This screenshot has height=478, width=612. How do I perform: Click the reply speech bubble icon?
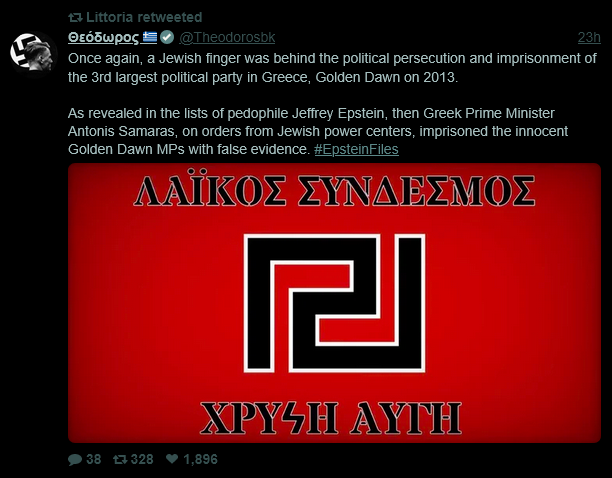pyautogui.click(x=75, y=459)
